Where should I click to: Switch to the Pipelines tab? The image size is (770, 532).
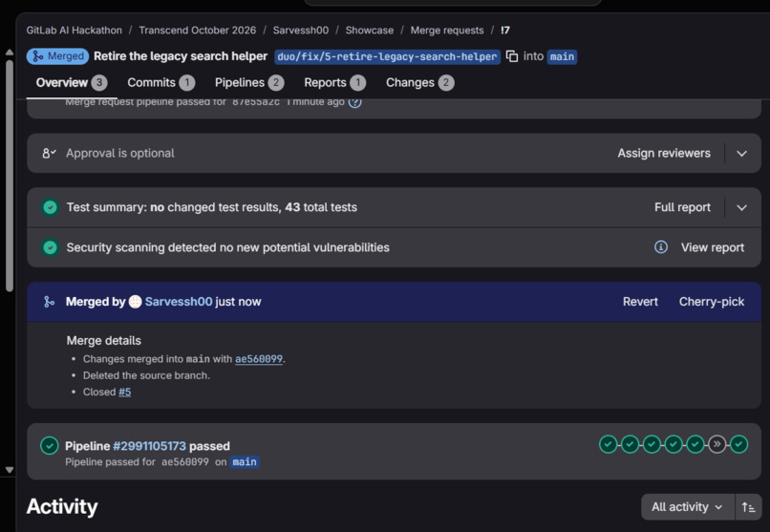click(x=249, y=82)
